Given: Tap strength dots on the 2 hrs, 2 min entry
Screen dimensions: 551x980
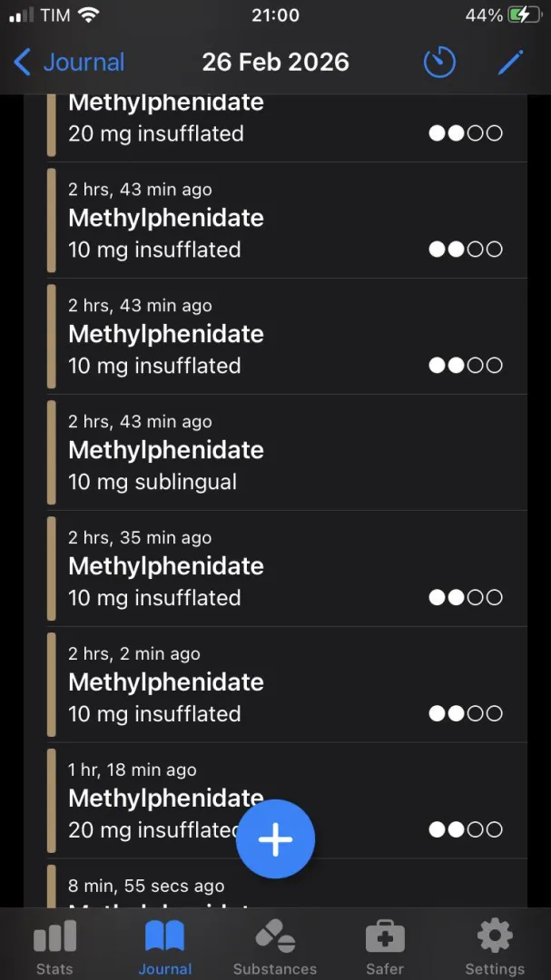Looking at the screenshot, I should point(466,714).
